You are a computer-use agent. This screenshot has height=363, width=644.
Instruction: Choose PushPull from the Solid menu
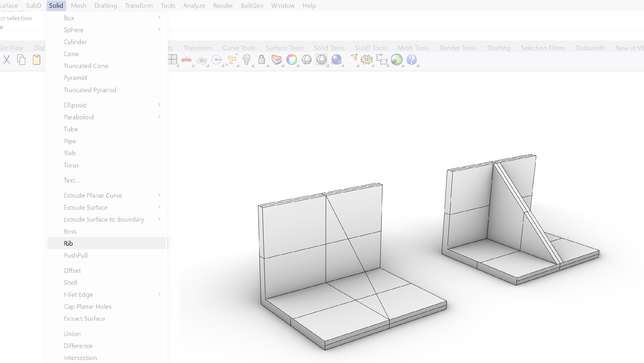75,255
